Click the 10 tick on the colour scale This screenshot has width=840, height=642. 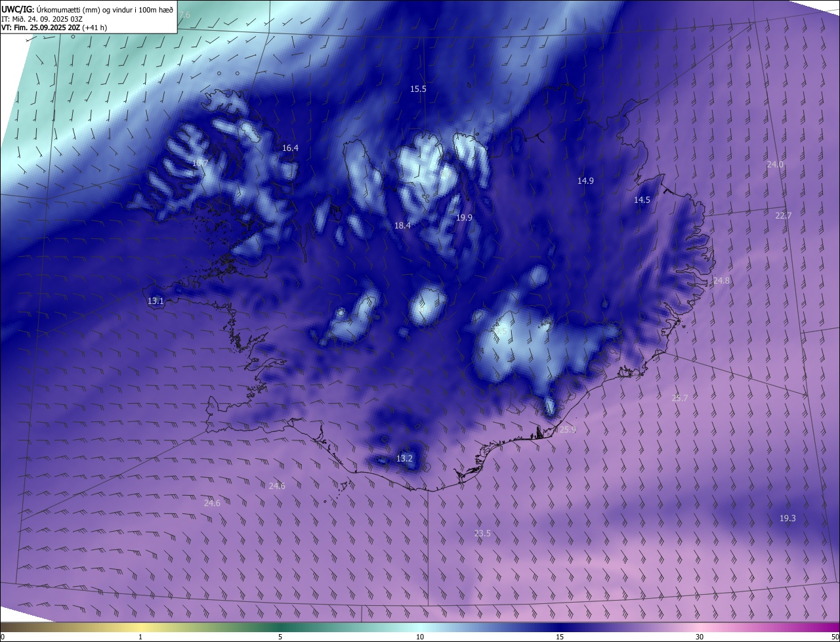click(x=420, y=637)
